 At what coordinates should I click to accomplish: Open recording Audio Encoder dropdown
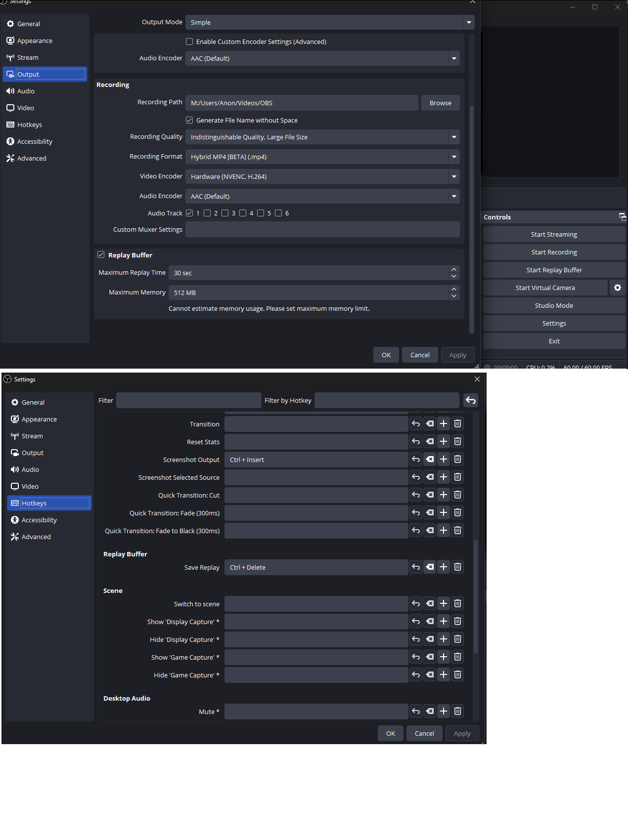(x=322, y=196)
